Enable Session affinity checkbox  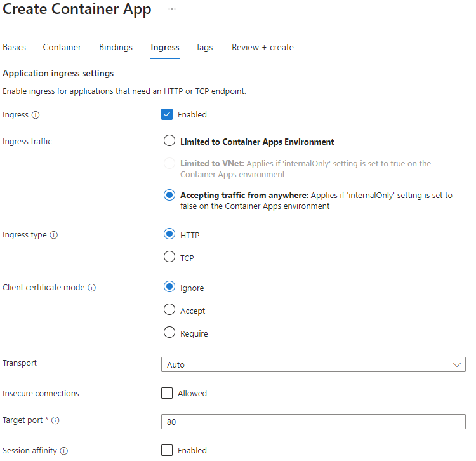(x=167, y=450)
